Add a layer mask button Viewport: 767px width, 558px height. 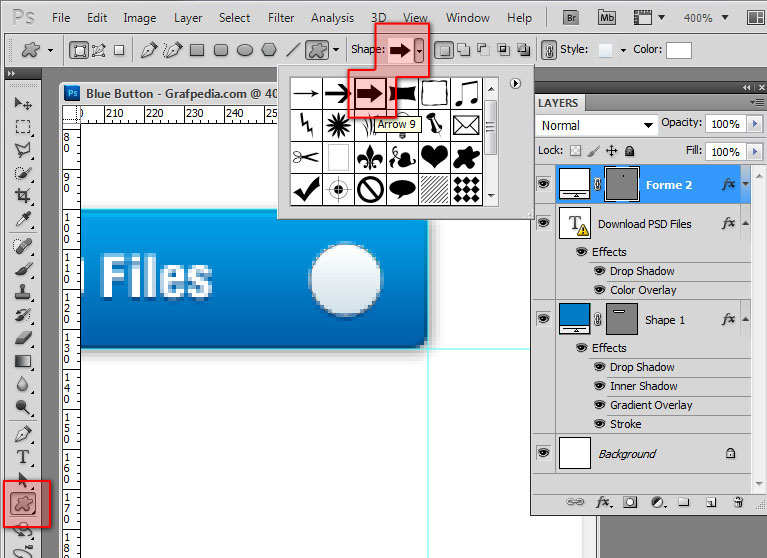[630, 502]
